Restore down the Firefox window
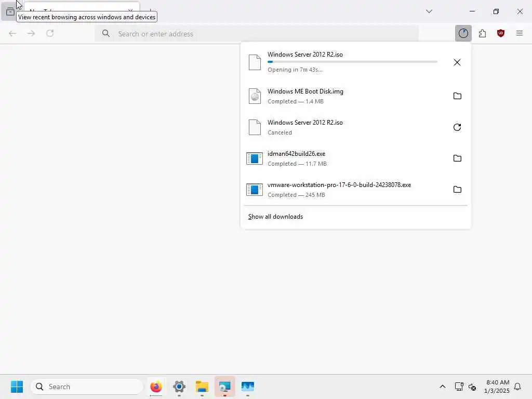Screen dimensions: 532x399 click(x=496, y=11)
